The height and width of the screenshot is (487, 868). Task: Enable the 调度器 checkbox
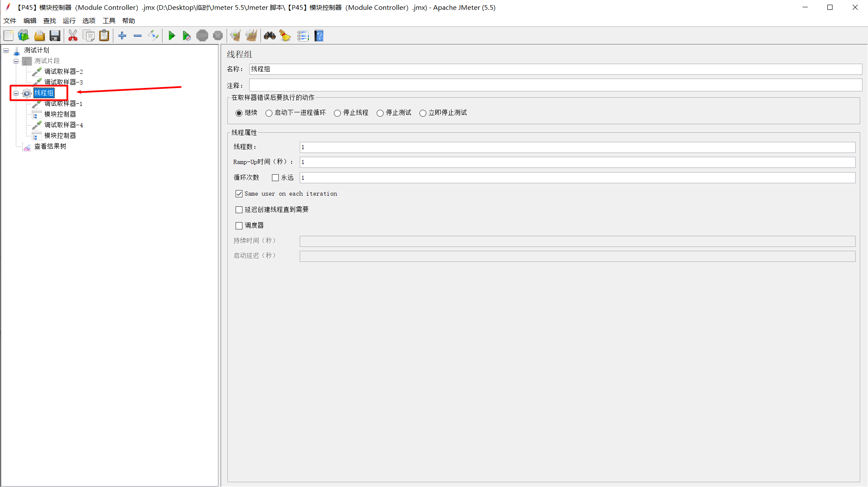(x=239, y=226)
